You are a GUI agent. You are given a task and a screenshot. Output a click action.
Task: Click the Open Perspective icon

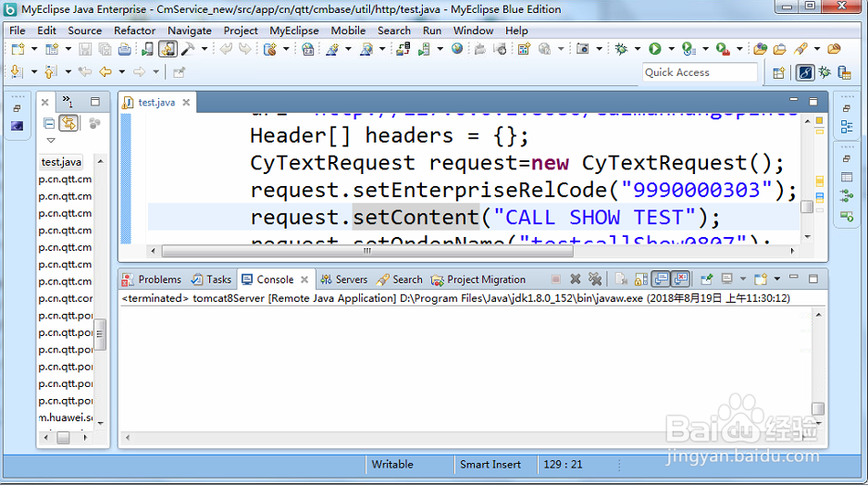[x=779, y=72]
